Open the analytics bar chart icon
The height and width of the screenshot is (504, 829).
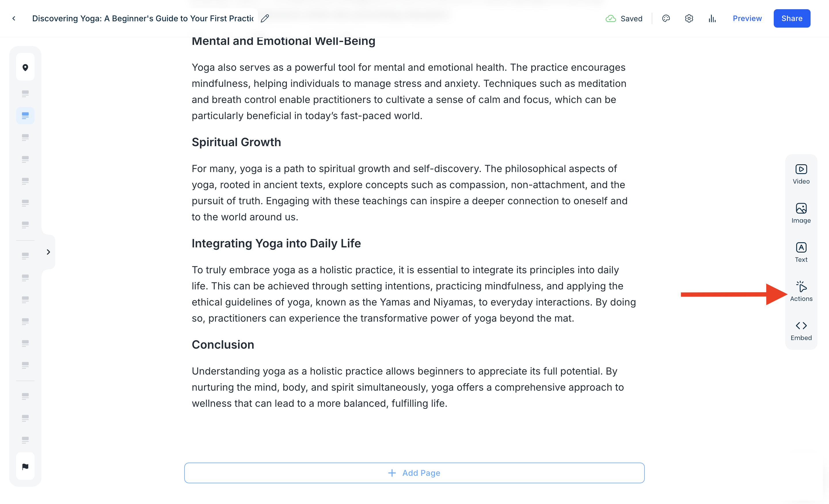(x=712, y=18)
